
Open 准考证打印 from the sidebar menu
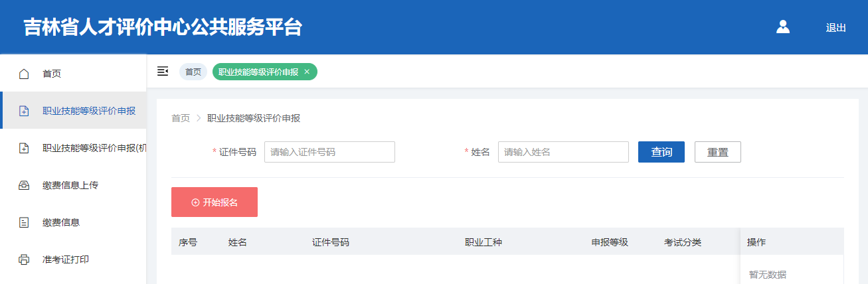[66, 259]
